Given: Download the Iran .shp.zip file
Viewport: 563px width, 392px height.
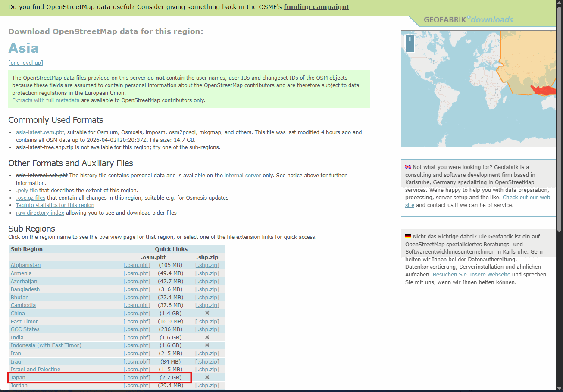Looking at the screenshot, I should coord(207,354).
